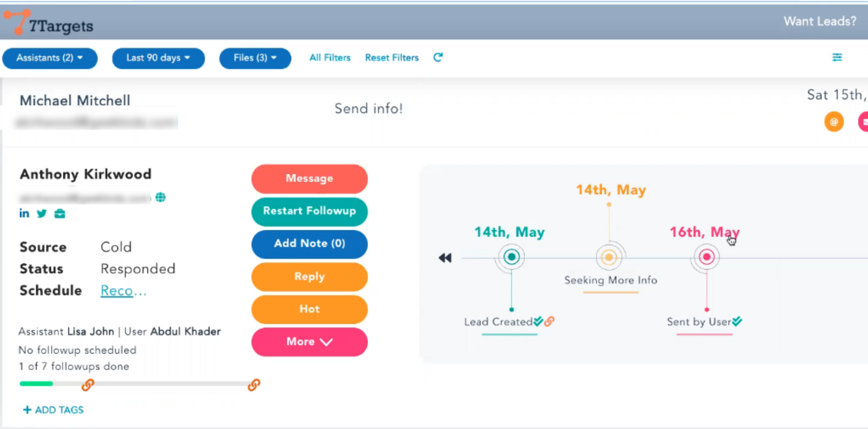Click the globe icon beside the email

coord(160,197)
